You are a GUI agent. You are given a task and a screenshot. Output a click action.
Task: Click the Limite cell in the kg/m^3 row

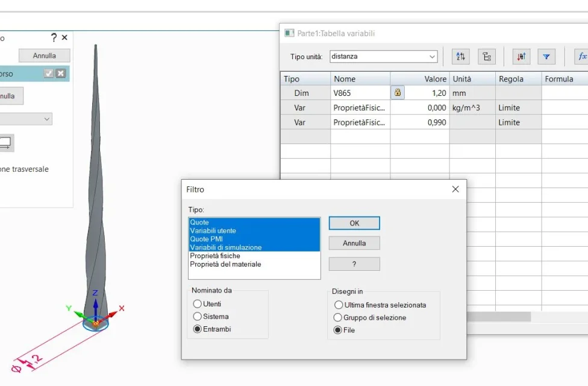click(x=519, y=108)
